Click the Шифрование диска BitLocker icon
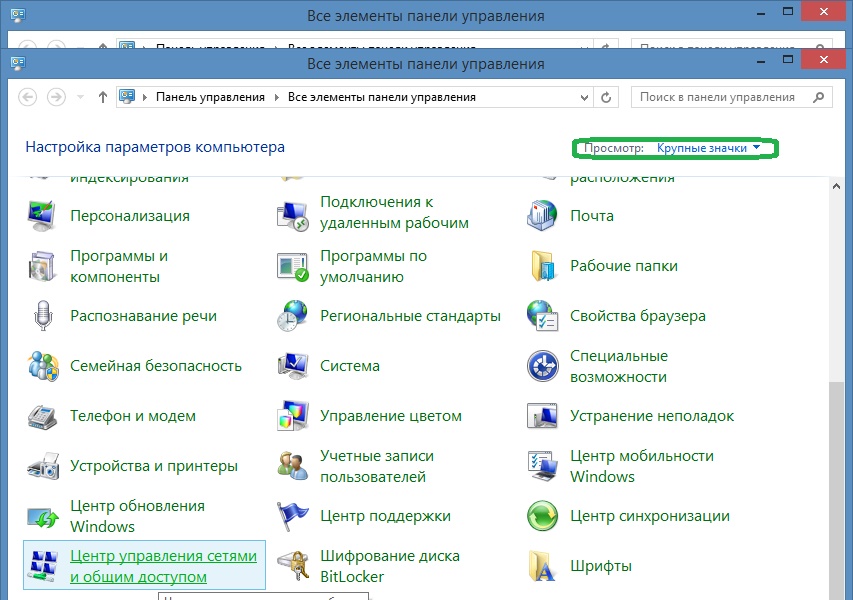The image size is (853, 600). tap(292, 566)
